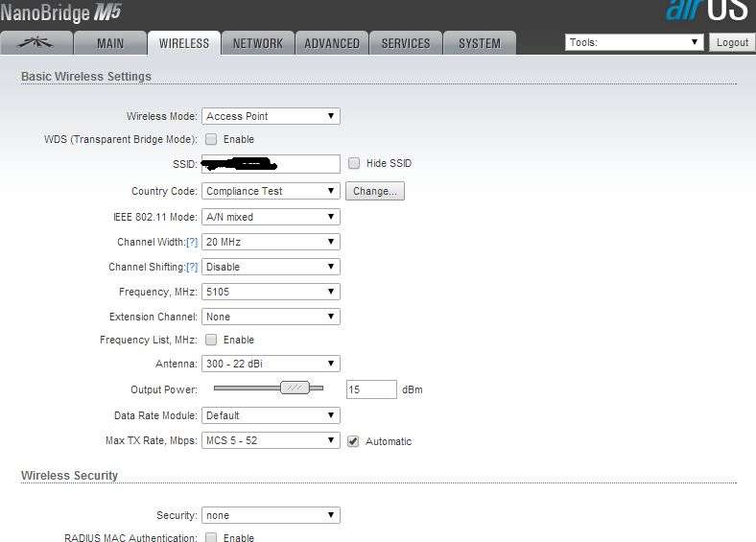Tick the Hide SSID checkbox
The height and width of the screenshot is (542, 756).
click(354, 163)
